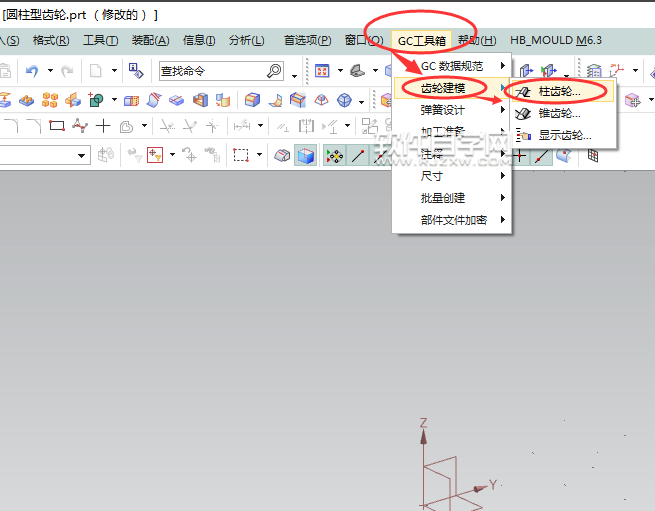Click the boss-on-pad feature icon
Screen dimensions: 655x511
tap(27, 101)
